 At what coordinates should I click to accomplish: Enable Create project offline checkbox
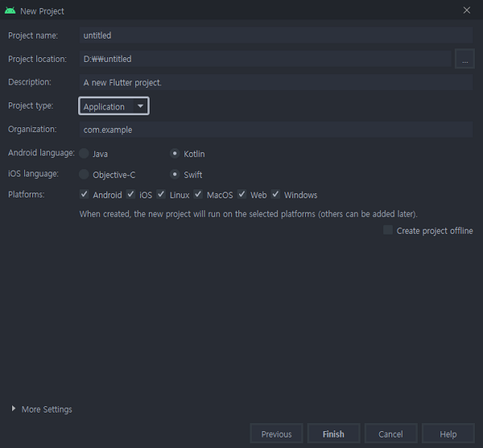(388, 230)
